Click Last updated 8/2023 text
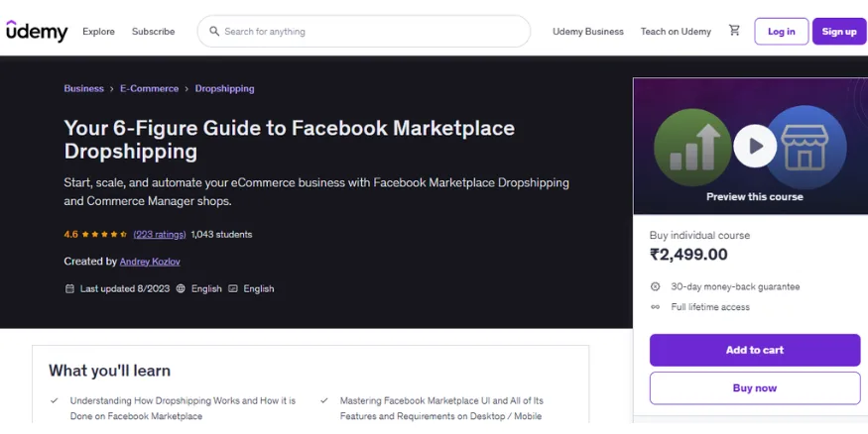868x434 pixels. (124, 288)
